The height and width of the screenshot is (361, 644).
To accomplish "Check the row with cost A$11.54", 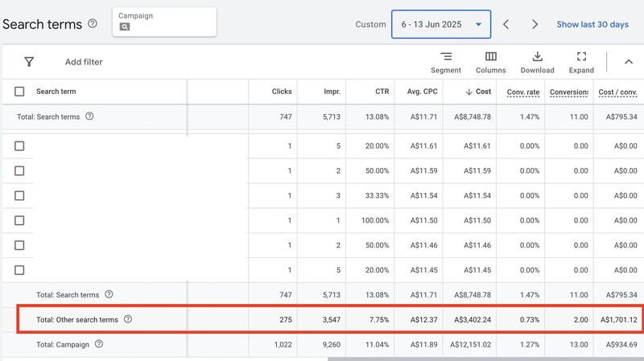I will click(19, 195).
